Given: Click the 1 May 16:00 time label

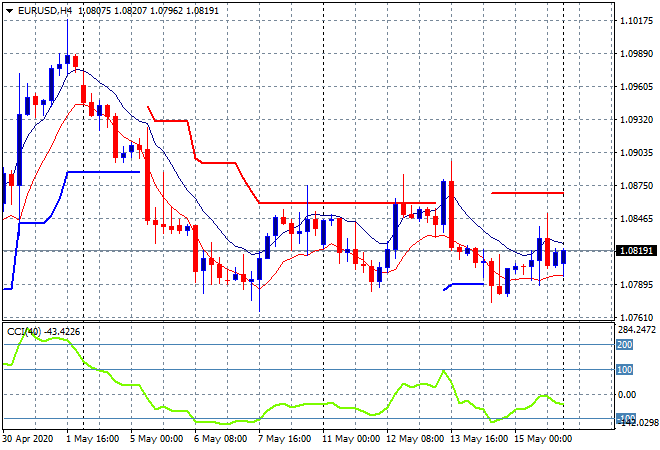Looking at the screenshot, I should point(93,439).
